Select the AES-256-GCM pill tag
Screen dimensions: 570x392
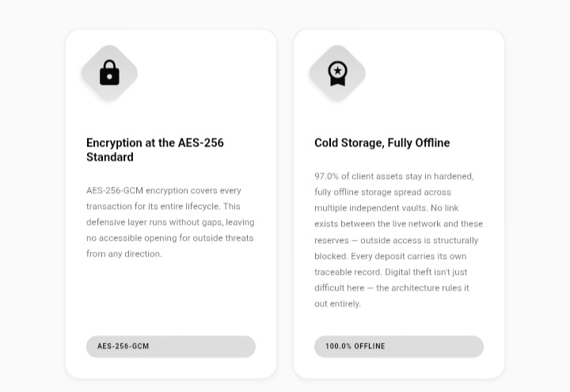tap(171, 347)
